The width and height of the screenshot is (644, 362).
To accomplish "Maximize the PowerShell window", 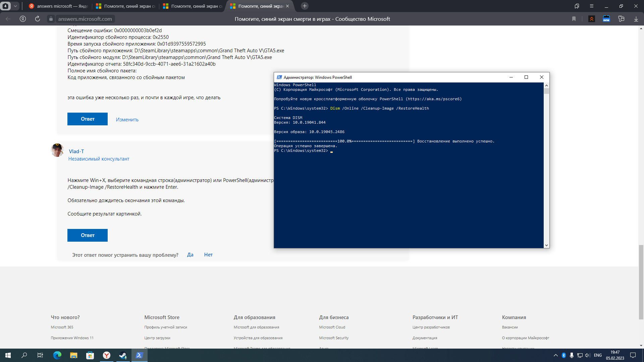I will point(526,77).
